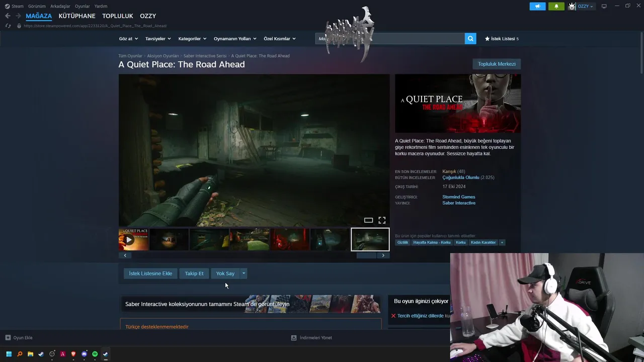Expand the Göz at dropdown

point(128,39)
